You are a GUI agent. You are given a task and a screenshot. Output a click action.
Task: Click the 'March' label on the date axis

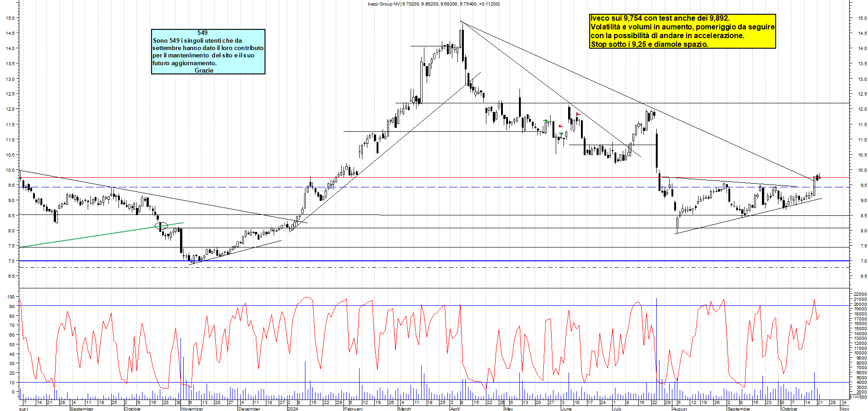point(405,409)
